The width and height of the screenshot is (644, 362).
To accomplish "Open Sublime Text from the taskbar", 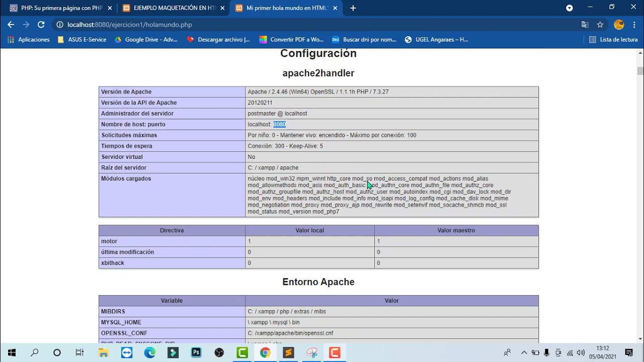I will 288,352.
